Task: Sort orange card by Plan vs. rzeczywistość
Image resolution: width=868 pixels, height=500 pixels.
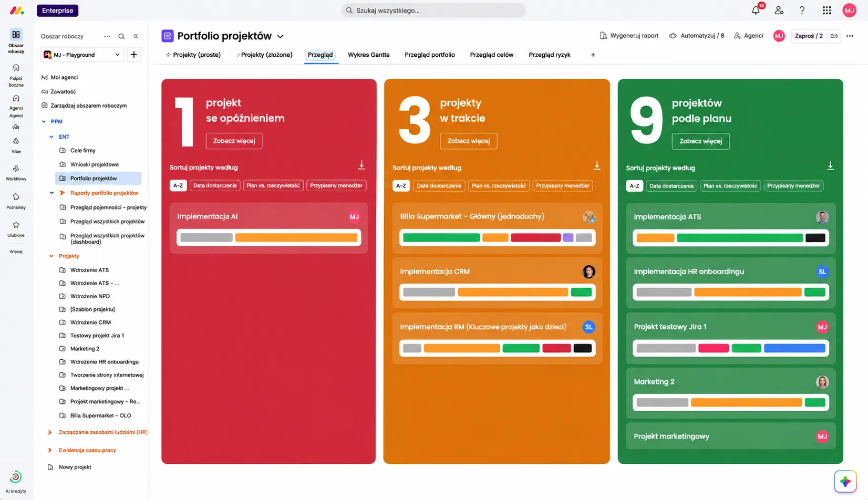Action: coord(499,185)
